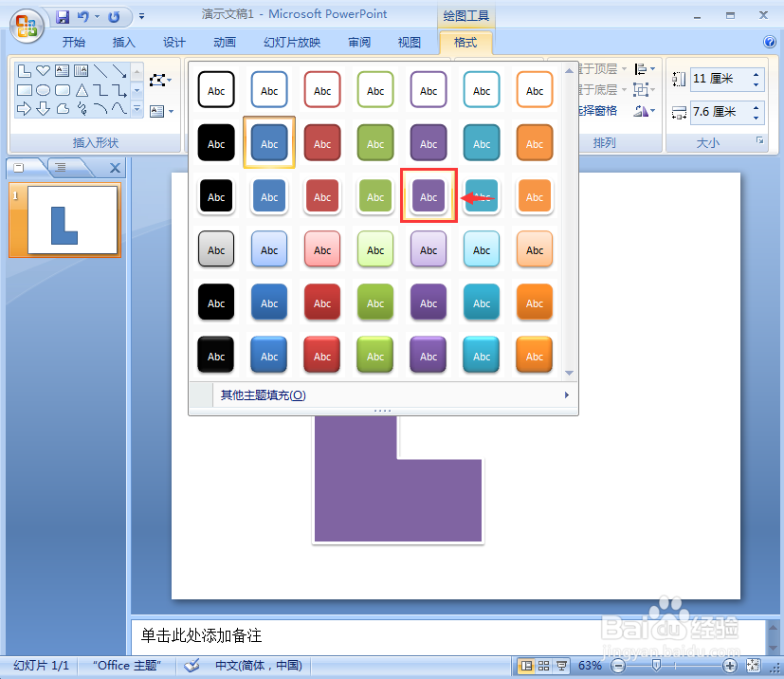Switch to the 设计 tab
Screen dimensions: 784x679
pos(174,43)
